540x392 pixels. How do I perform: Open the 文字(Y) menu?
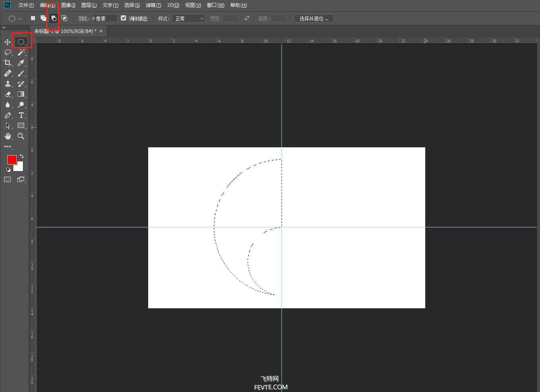[110, 5]
